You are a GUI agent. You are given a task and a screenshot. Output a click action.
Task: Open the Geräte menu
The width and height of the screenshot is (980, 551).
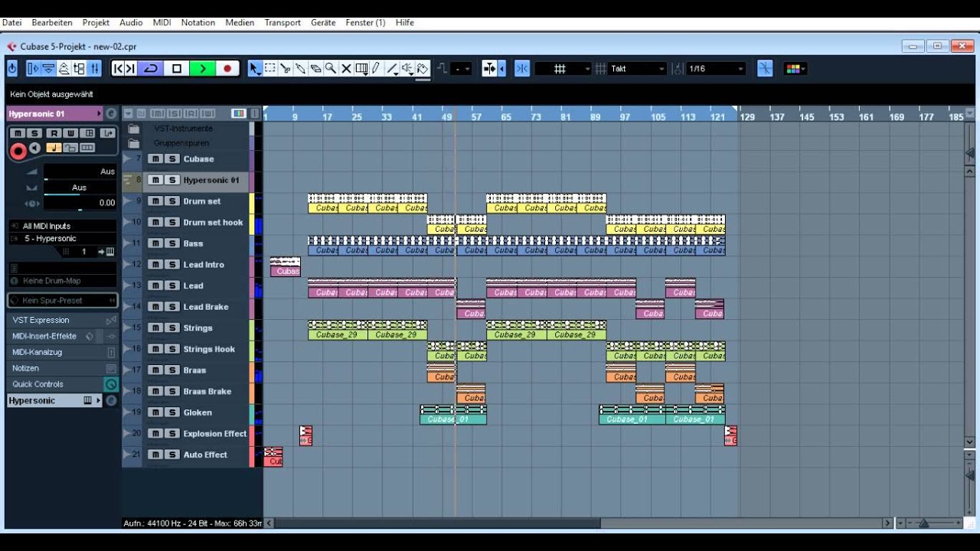[323, 23]
